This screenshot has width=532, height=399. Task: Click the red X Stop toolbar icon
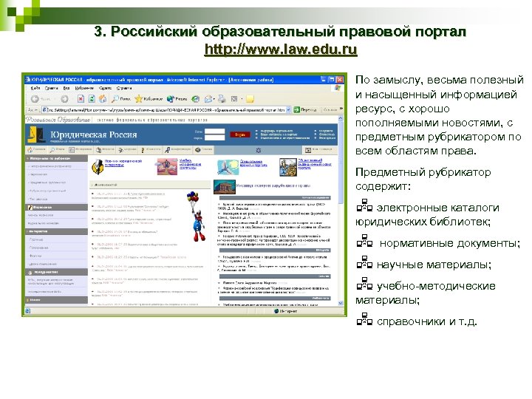[81, 99]
